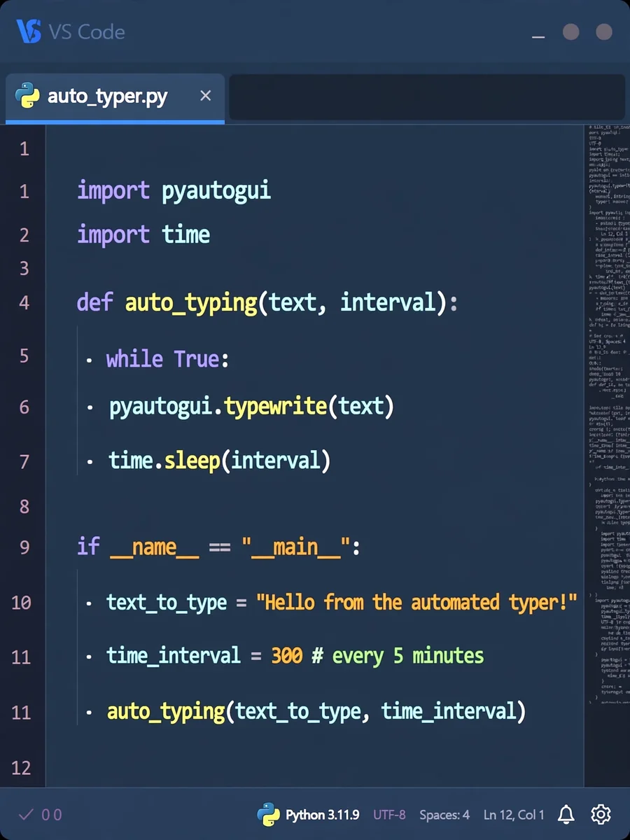Click the 'VS Code' title text
The width and height of the screenshot is (630, 840).
pyautogui.click(x=87, y=32)
